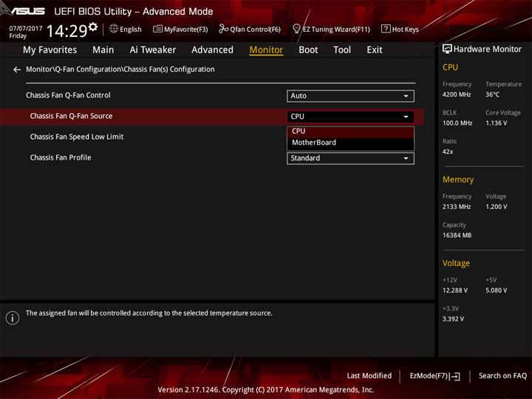
Task: Click Memory voltage value 1.200 V
Action: pos(496,207)
